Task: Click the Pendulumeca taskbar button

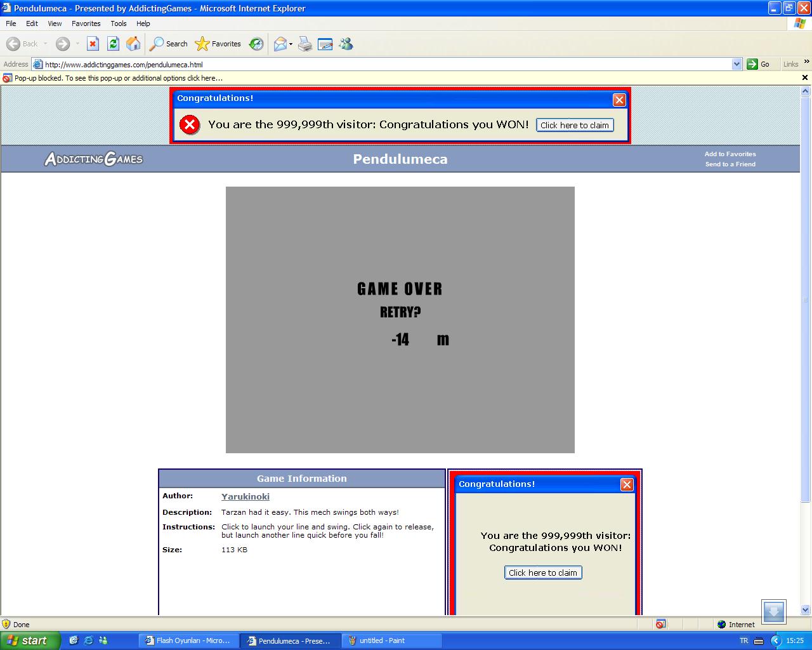Action: pyautogui.click(x=290, y=640)
